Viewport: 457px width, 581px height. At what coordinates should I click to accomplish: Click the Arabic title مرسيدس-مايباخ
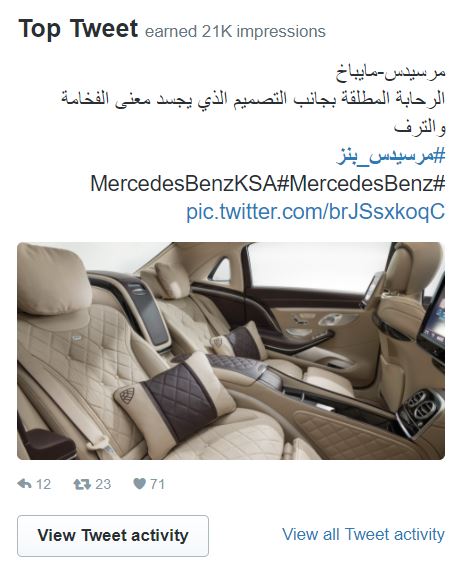(391, 72)
